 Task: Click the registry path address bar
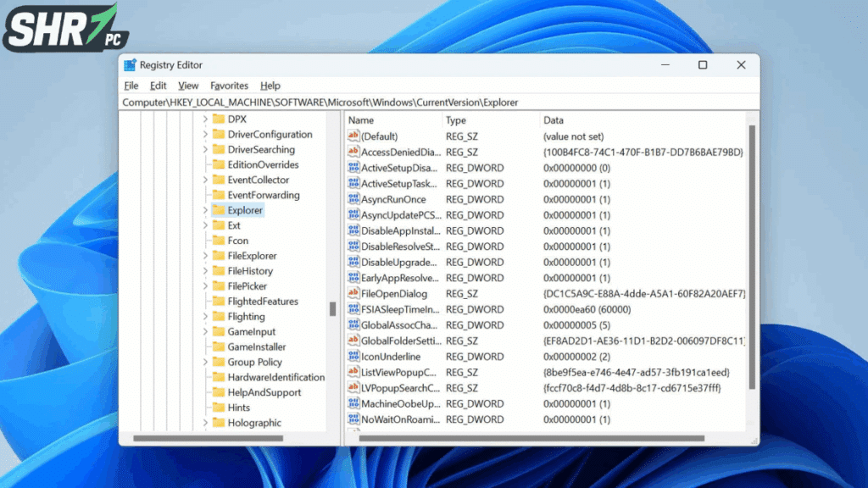click(438, 103)
